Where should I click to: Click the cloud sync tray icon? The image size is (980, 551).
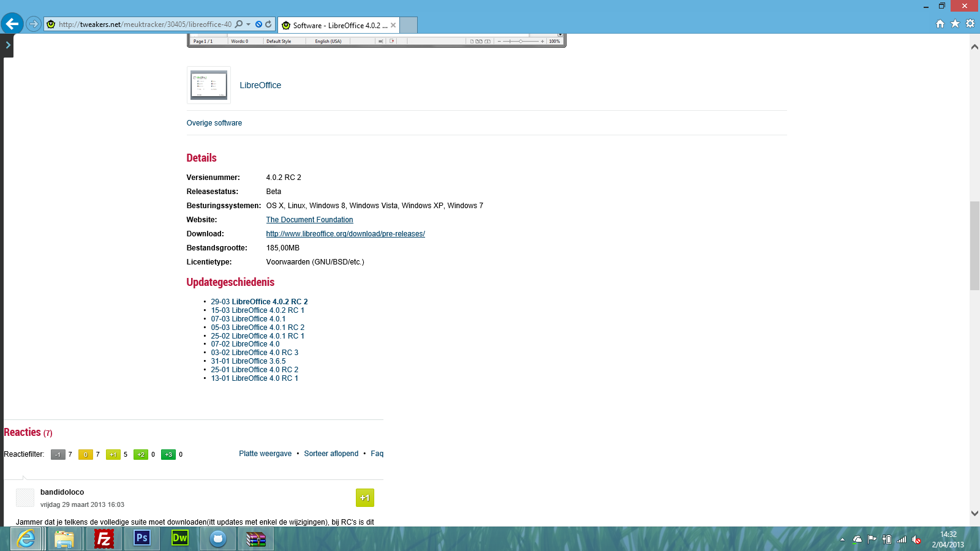coord(858,539)
